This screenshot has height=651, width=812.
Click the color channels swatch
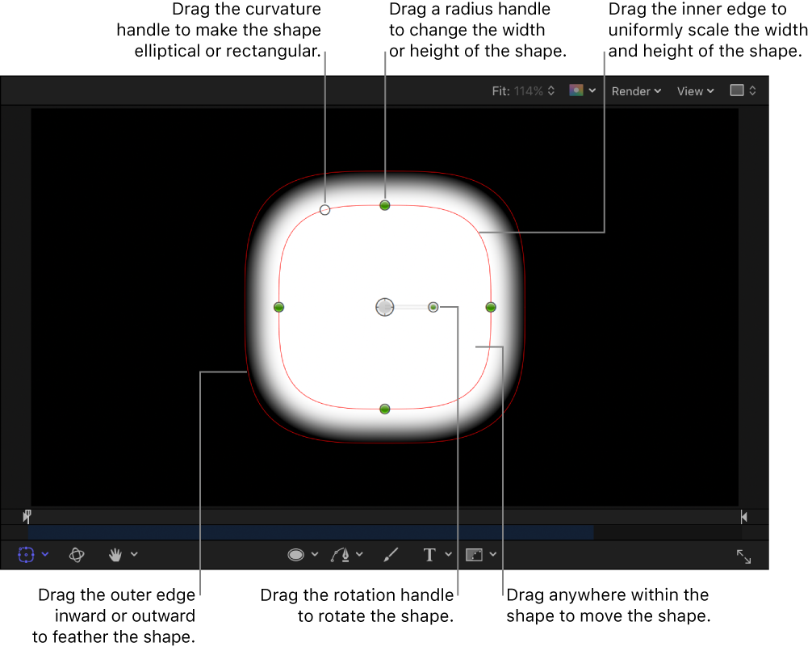coord(576,90)
